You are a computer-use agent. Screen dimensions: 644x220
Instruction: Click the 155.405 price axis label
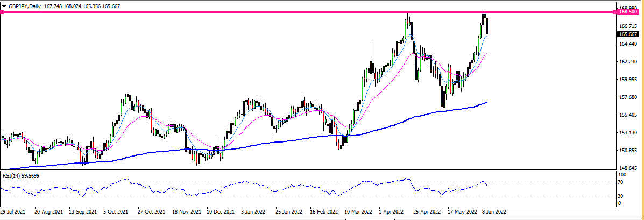pyautogui.click(x=627, y=115)
